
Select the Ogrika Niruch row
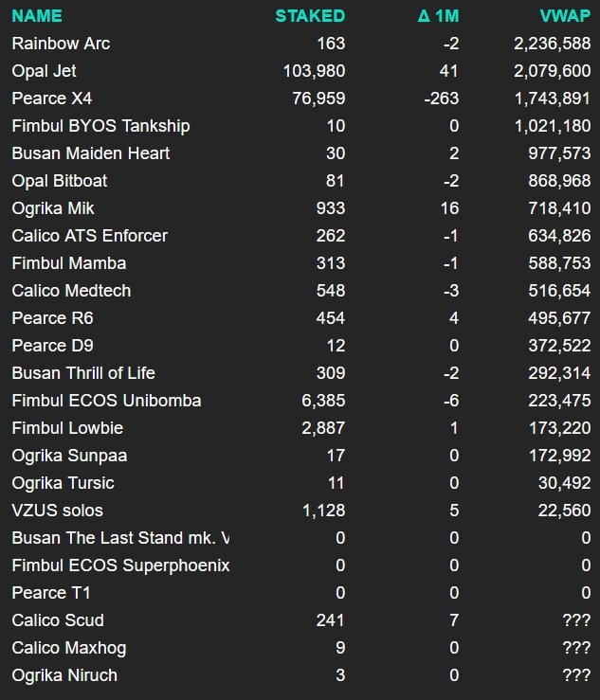pos(64,675)
